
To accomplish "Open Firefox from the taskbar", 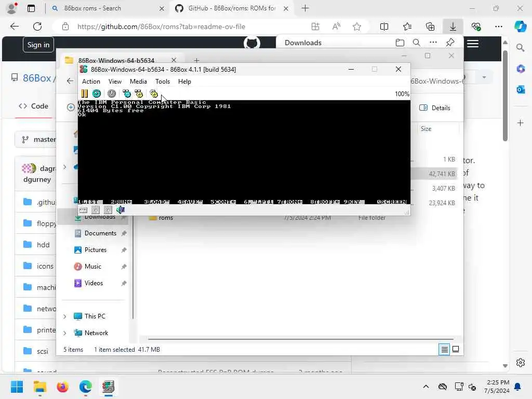I will pyautogui.click(x=62, y=387).
